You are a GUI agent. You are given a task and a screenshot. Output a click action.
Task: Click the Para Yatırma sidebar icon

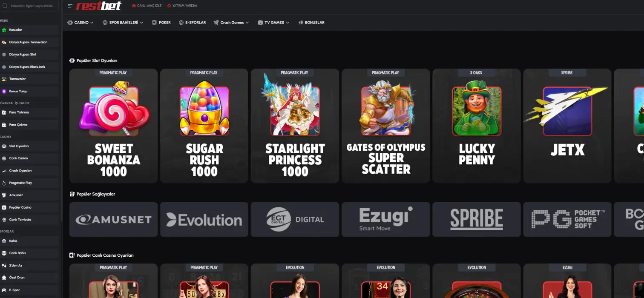pos(4,113)
